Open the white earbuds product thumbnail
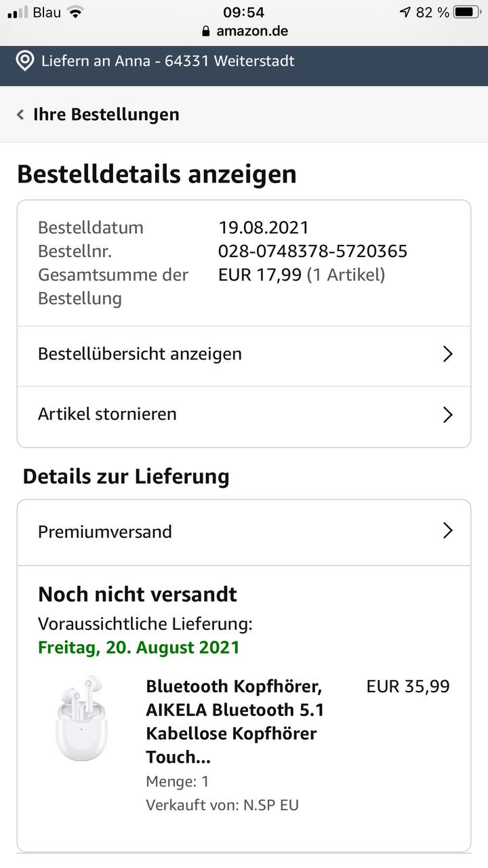This screenshot has width=488, height=868. tap(81, 717)
